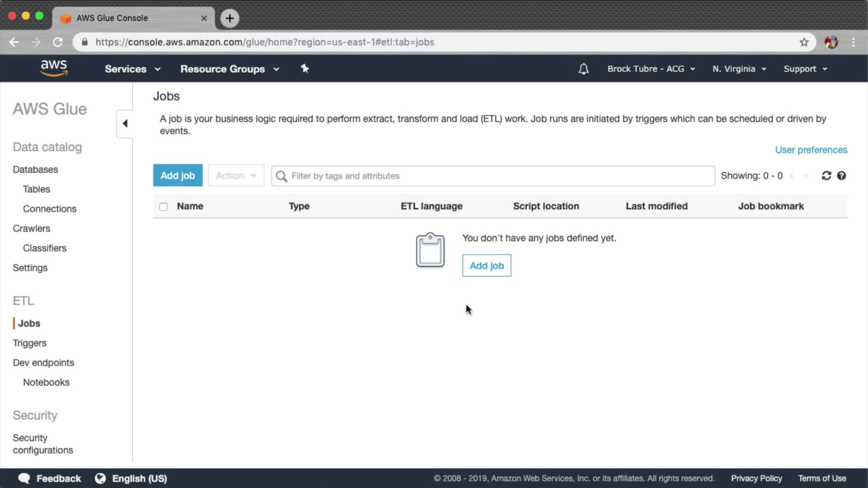Viewport: 868px width, 488px height.
Task: Open the User preferences link
Action: pos(811,150)
